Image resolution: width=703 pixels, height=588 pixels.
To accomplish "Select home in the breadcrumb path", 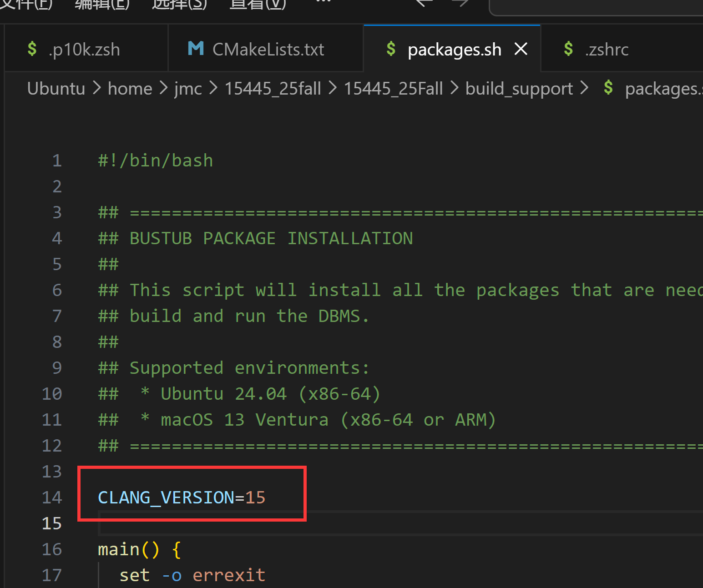I will pyautogui.click(x=130, y=88).
